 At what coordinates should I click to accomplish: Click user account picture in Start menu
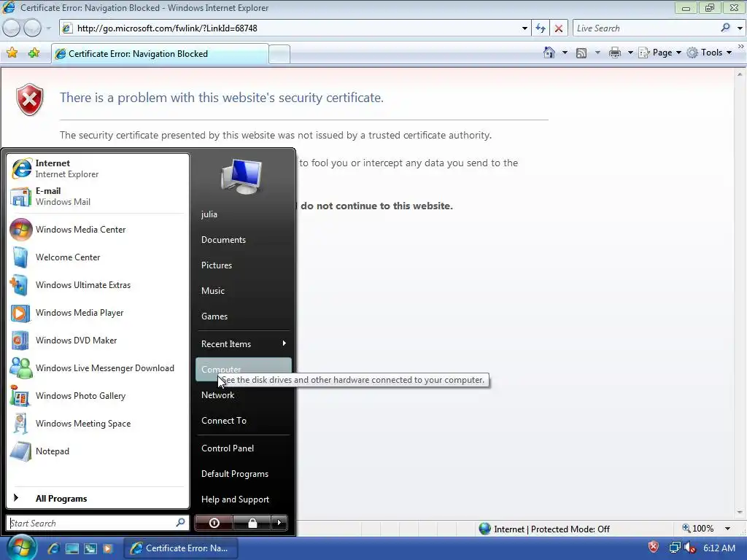point(241,176)
